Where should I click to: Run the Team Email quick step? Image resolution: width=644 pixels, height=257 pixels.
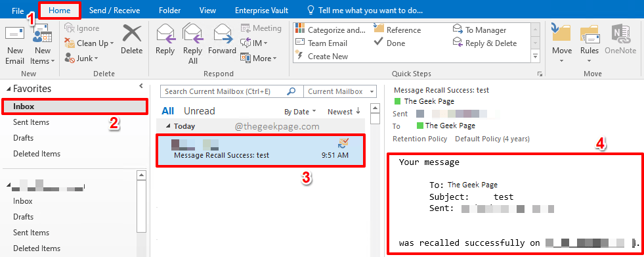(x=322, y=43)
